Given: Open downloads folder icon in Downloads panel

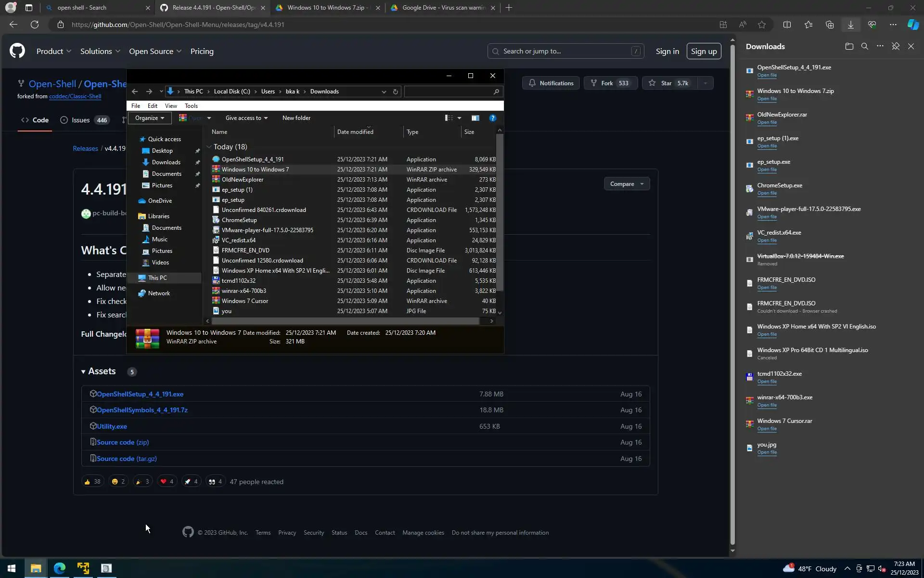Looking at the screenshot, I should pyautogui.click(x=849, y=46).
